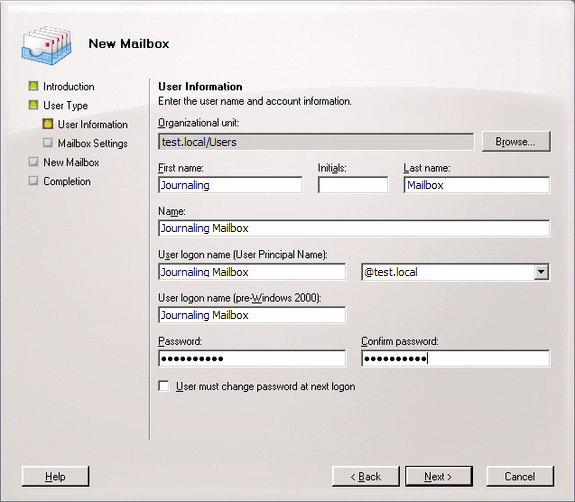Screen dimensions: 575x502
Task: Go to the Next wizard page
Action: point(439,476)
